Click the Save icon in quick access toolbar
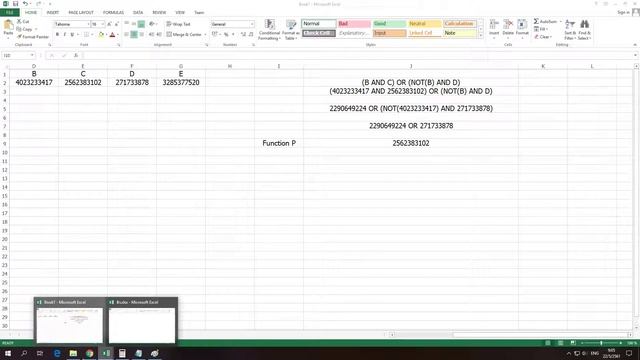640x360 pixels. (16, 4)
